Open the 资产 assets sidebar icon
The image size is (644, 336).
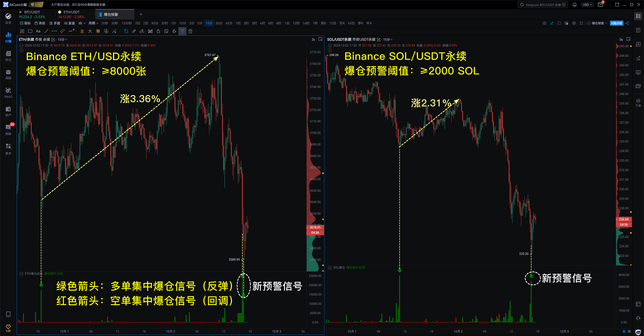pyautogui.click(x=8, y=111)
